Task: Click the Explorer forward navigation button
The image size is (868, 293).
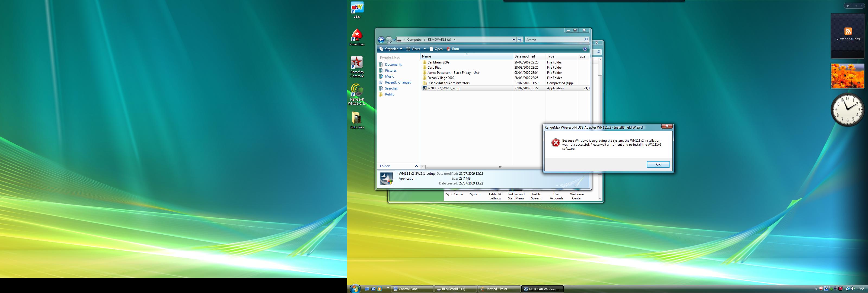Action: click(x=388, y=40)
